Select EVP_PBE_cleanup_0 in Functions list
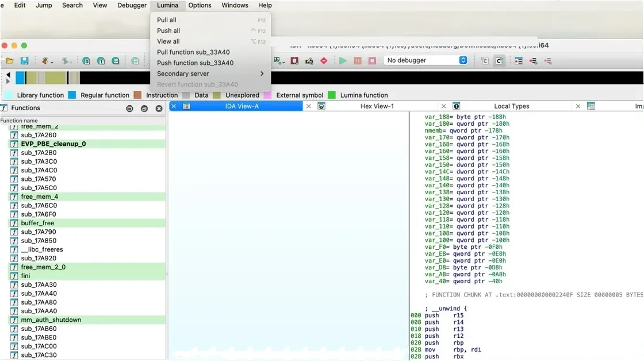The width and height of the screenshot is (644, 362). tap(87, 144)
